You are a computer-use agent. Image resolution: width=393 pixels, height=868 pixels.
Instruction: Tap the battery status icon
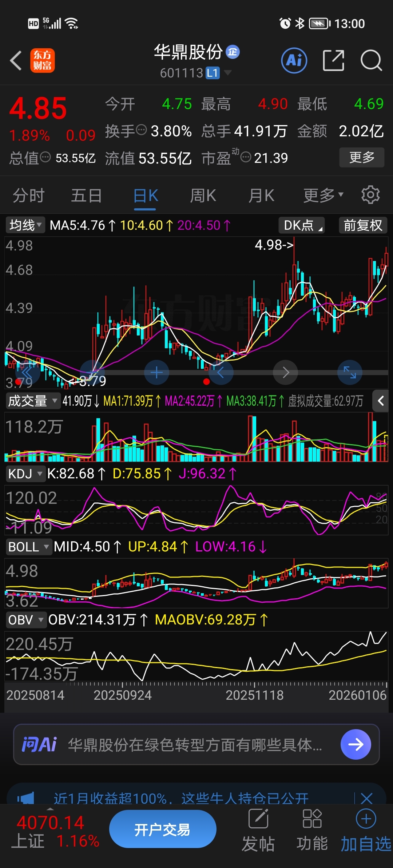coord(320,24)
